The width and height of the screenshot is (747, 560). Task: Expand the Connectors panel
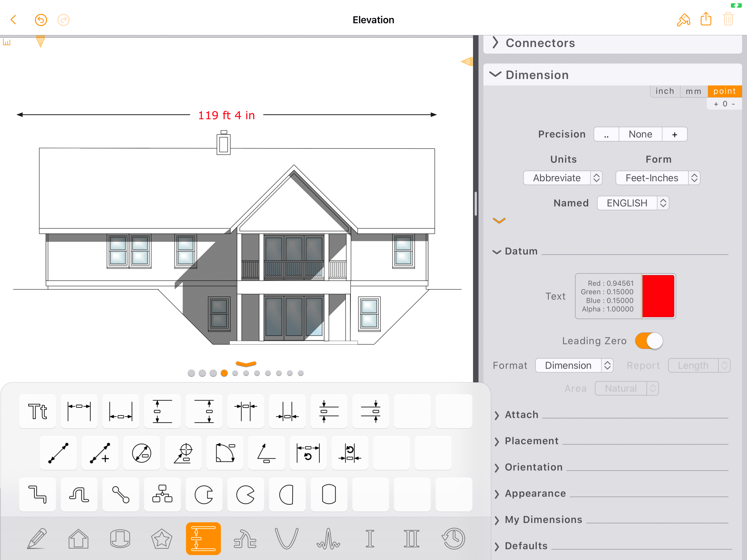[x=540, y=43]
